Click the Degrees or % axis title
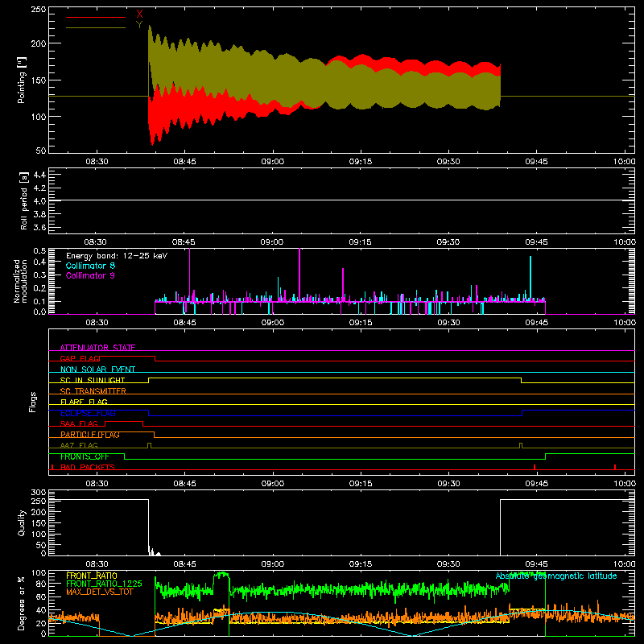 pyautogui.click(x=22, y=603)
